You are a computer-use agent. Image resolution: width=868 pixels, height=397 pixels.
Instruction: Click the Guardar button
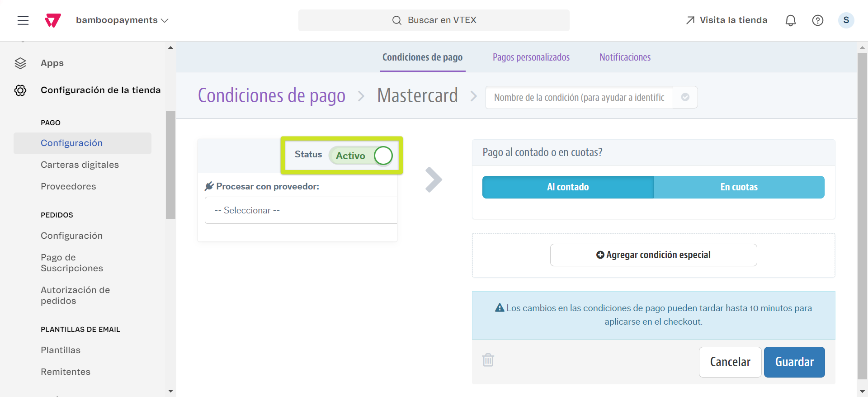(x=794, y=362)
